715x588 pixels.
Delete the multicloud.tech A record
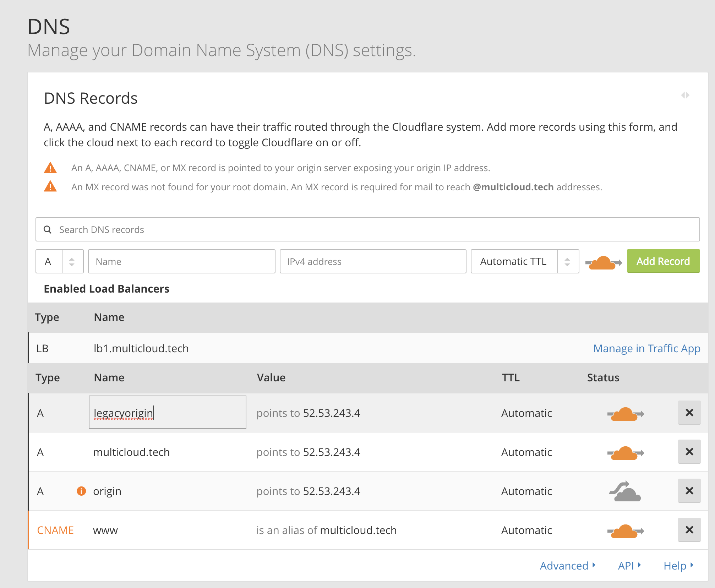click(689, 452)
